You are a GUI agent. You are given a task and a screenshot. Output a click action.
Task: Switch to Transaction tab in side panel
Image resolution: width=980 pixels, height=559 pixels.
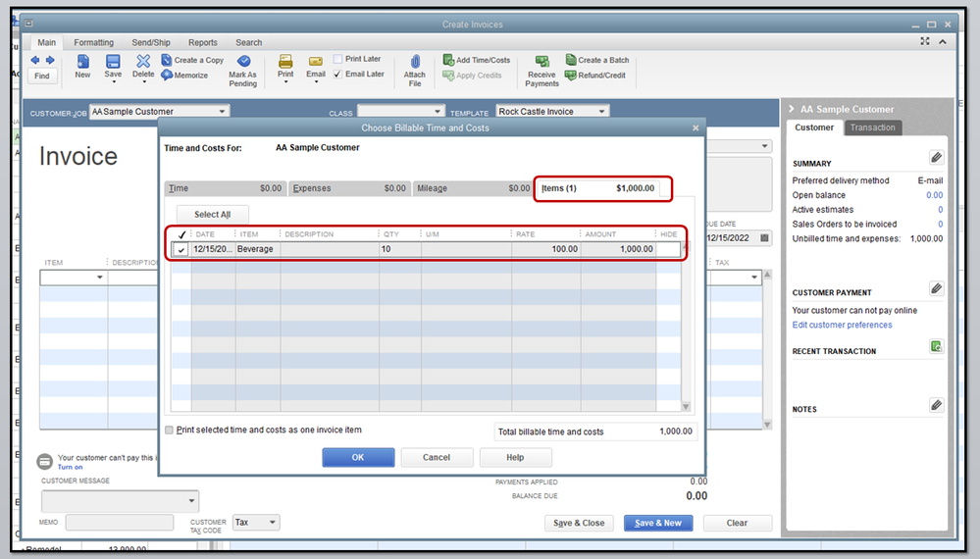coord(872,127)
